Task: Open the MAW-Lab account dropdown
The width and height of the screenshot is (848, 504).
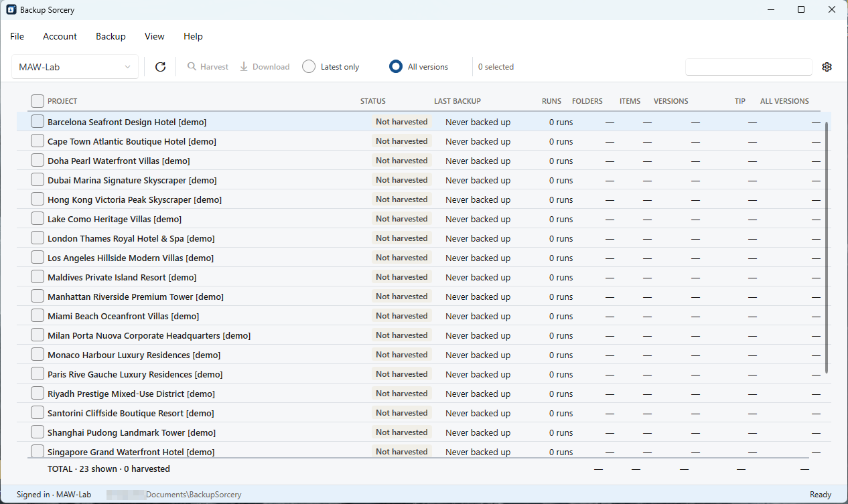Action: 75,67
